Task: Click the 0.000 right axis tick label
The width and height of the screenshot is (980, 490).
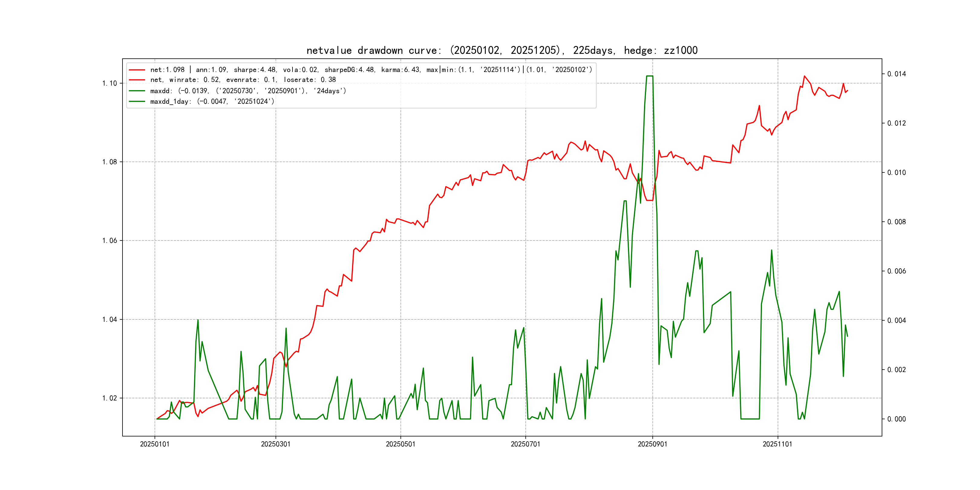Action: pos(896,419)
